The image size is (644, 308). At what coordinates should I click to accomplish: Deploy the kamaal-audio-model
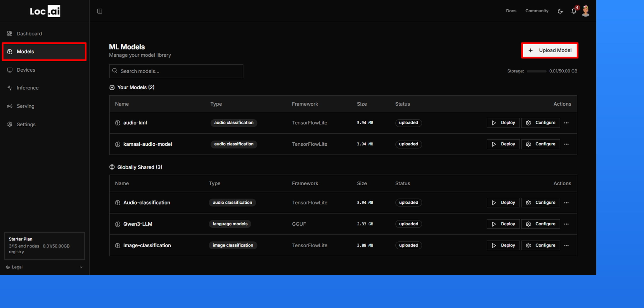[x=503, y=144]
